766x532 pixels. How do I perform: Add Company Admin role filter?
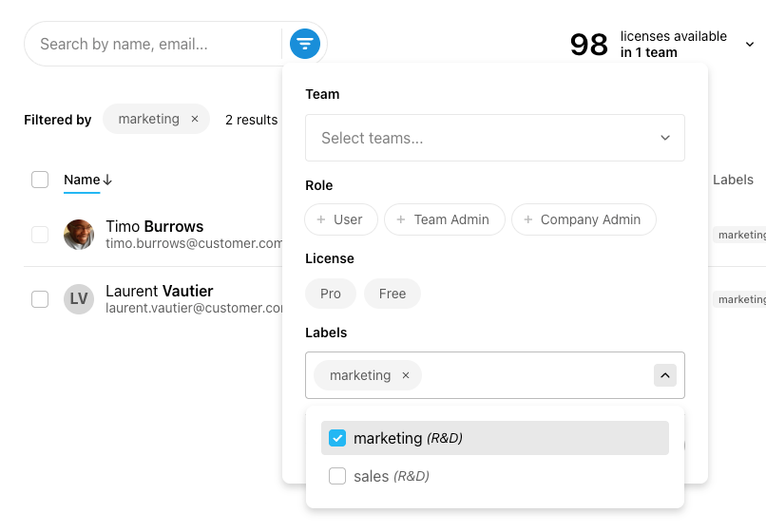pyautogui.click(x=584, y=219)
